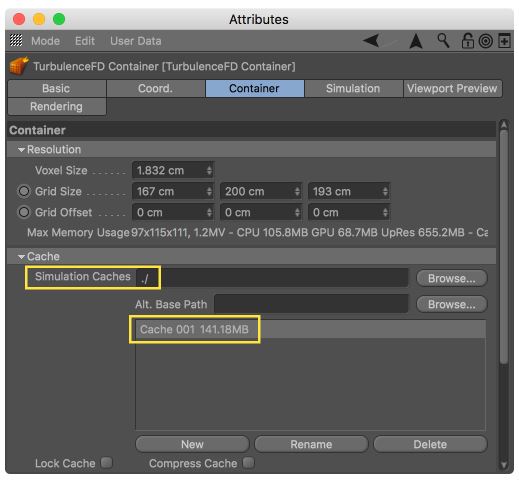The height and width of the screenshot is (480, 519).
Task: Collapse the Resolution section
Action: 21,150
